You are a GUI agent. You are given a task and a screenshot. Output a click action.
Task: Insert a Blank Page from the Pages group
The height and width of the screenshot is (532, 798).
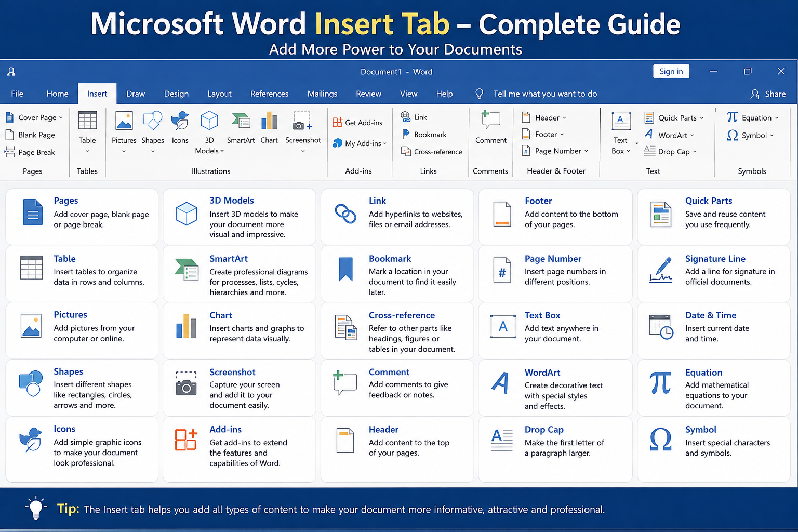click(30, 135)
